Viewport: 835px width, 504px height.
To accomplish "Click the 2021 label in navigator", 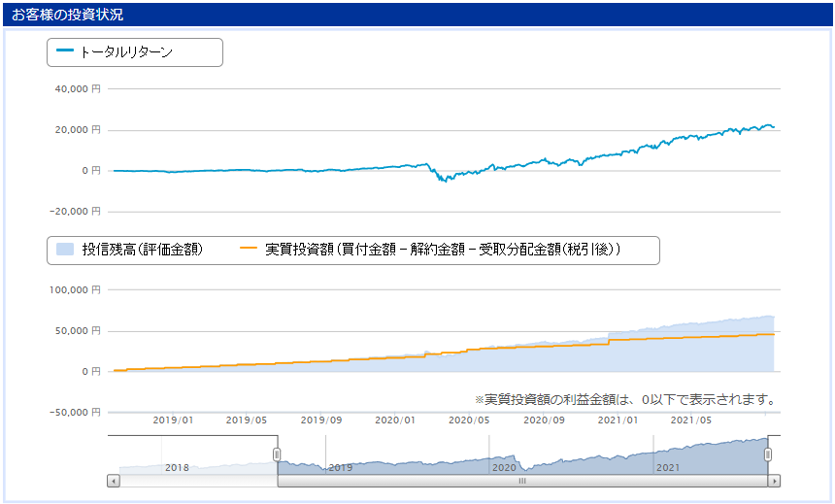I will click(x=668, y=468).
